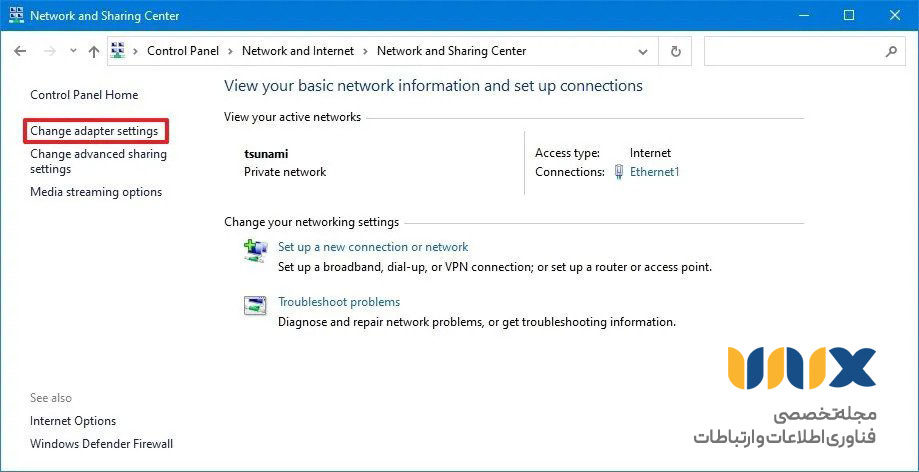
Task: Select Network and Sharing Center breadcrumb
Action: click(x=451, y=51)
